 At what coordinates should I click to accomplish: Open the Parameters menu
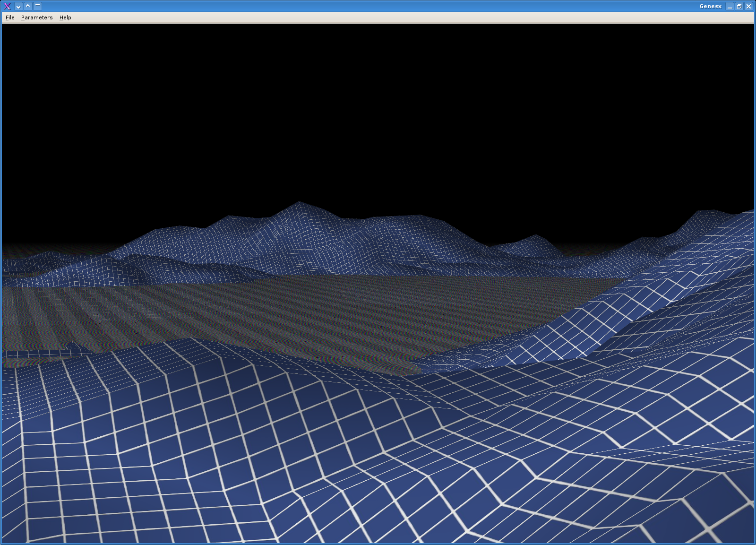click(x=37, y=17)
